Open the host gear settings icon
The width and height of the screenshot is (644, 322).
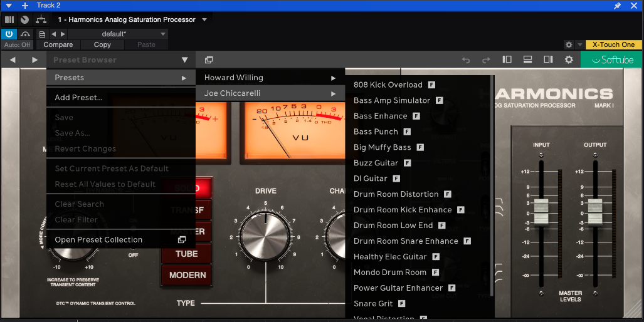coord(569,44)
